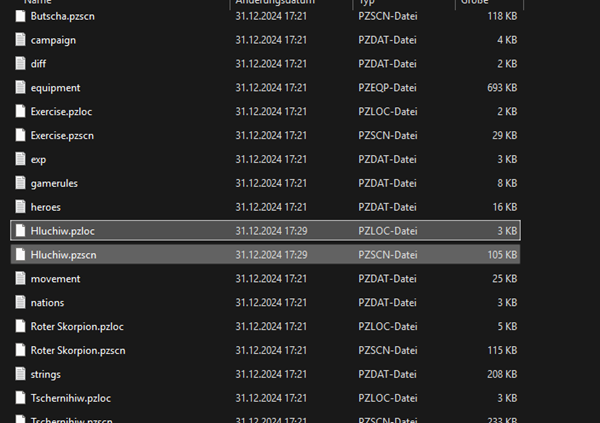Select the file named Butscha.pzscn
This screenshot has width=600, height=423.
tap(62, 16)
